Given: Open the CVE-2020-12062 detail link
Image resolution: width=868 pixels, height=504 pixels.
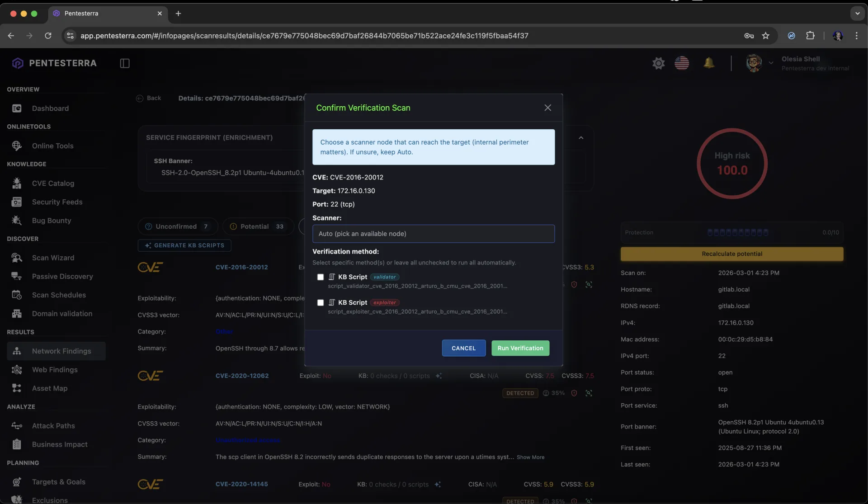Looking at the screenshot, I should tap(242, 376).
